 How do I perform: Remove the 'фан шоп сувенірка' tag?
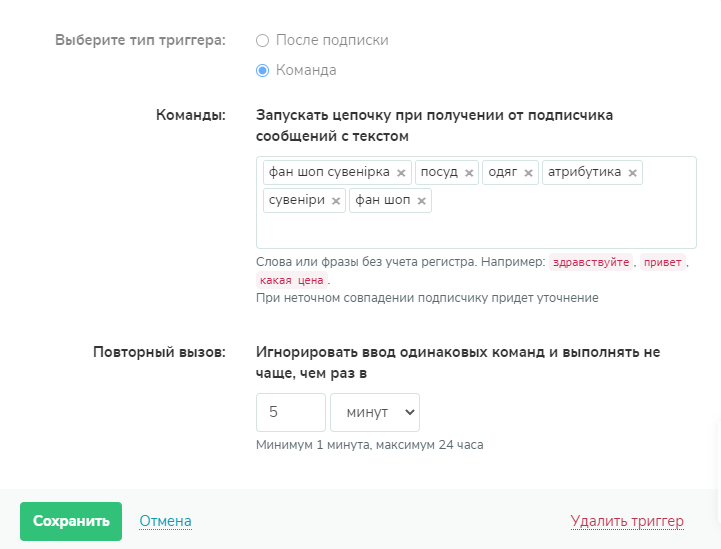[x=401, y=173]
